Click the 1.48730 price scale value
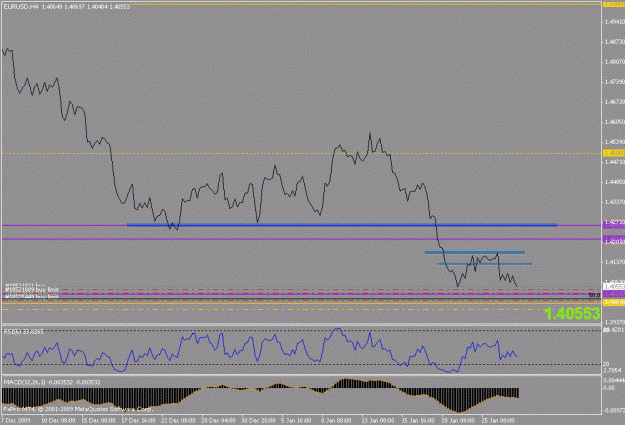 [615, 41]
